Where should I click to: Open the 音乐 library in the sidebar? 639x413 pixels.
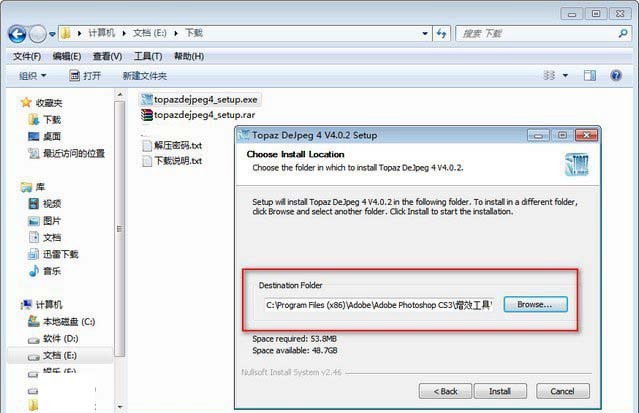coord(45,271)
